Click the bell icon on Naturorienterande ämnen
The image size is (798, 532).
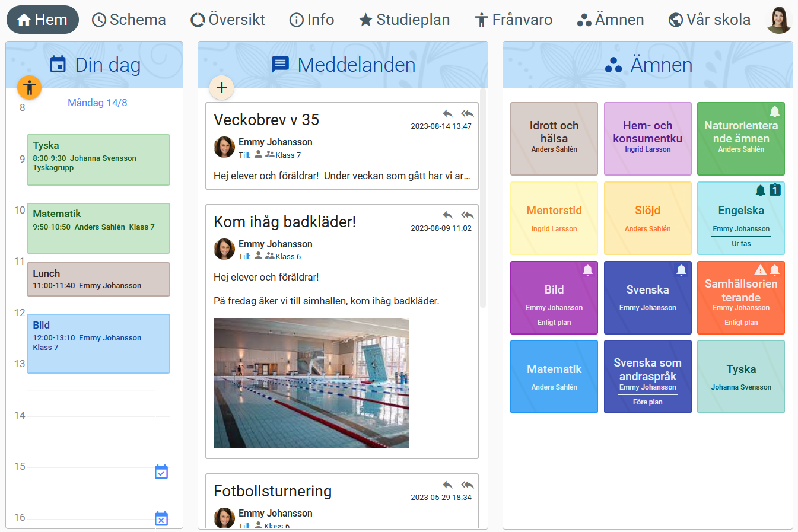click(774, 112)
